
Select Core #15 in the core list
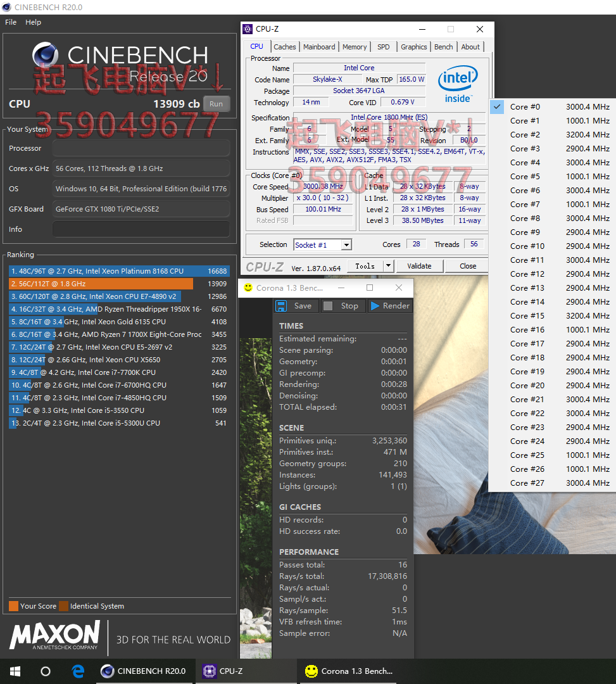pos(552,316)
